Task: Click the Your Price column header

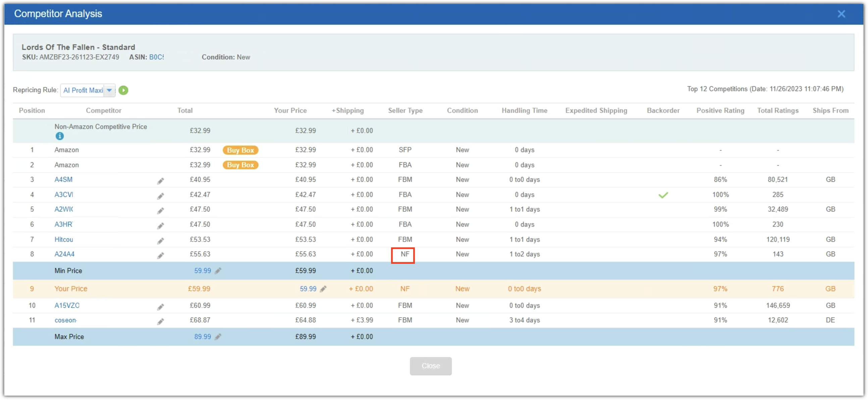Action: [x=290, y=110]
